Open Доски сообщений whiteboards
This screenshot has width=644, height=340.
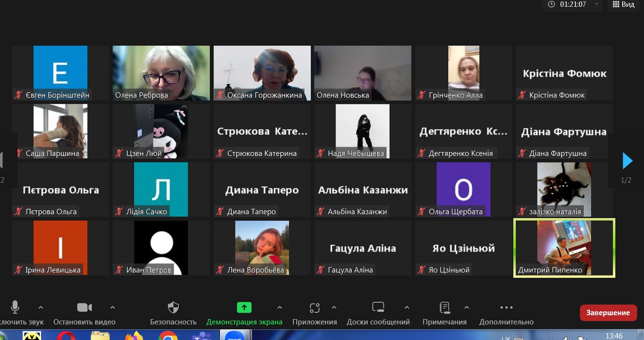(378, 307)
